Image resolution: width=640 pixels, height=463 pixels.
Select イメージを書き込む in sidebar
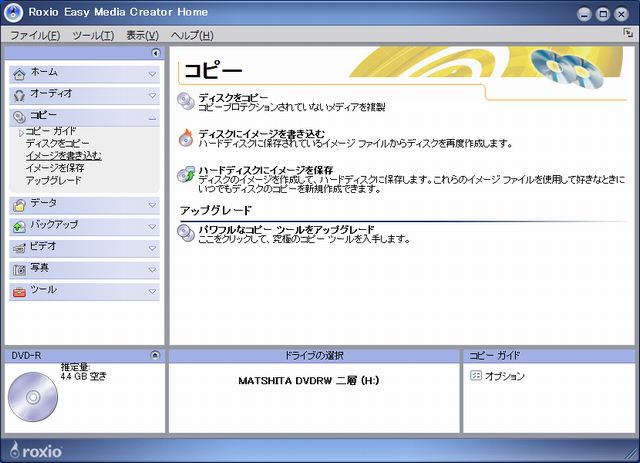click(63, 156)
